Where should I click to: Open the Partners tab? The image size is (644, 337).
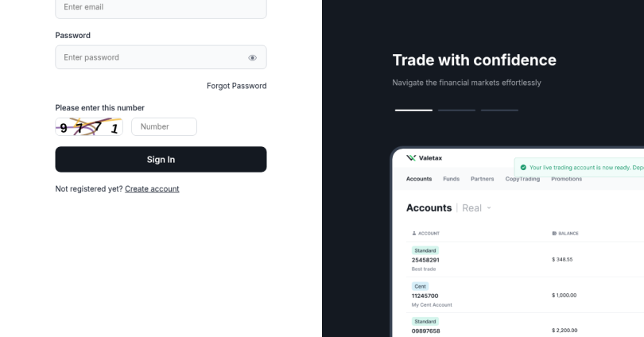pos(482,179)
